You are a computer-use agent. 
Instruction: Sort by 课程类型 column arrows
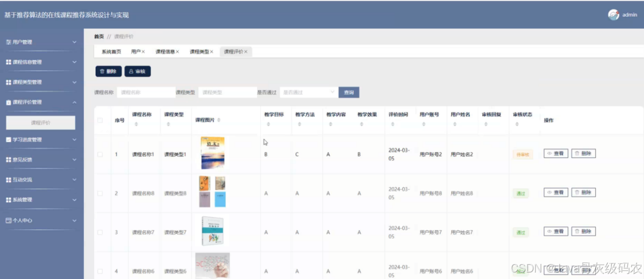[x=168, y=124]
